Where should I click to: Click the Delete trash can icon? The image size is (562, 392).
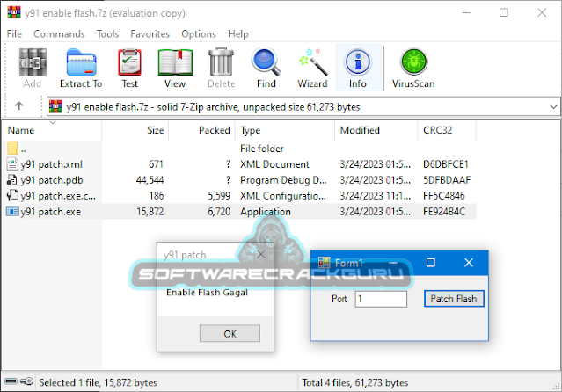[221, 62]
